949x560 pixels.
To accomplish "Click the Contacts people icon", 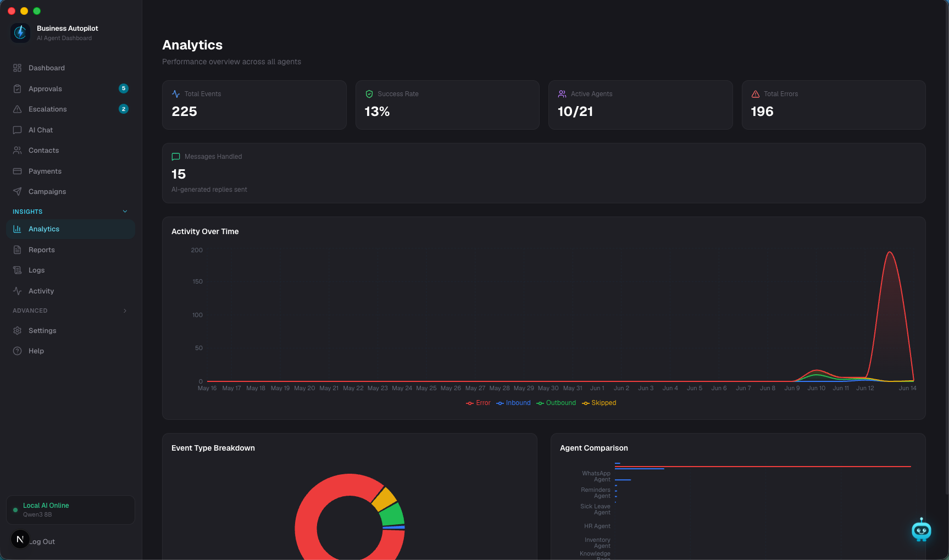I will point(17,151).
